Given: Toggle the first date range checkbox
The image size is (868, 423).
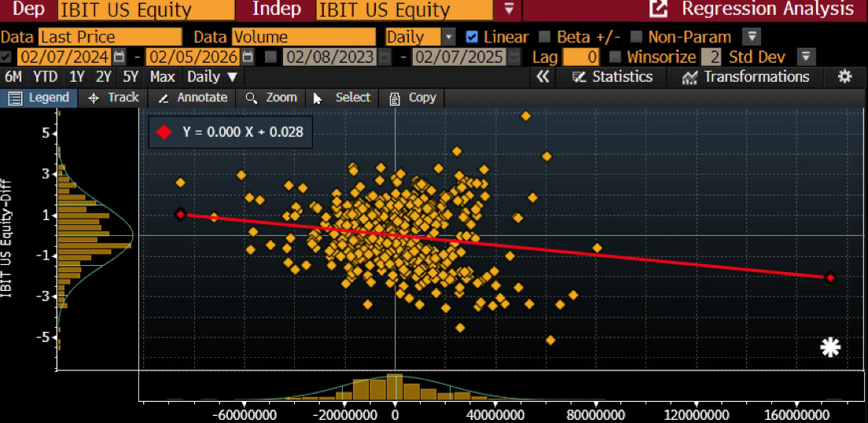Looking at the screenshot, I should pos(6,57).
